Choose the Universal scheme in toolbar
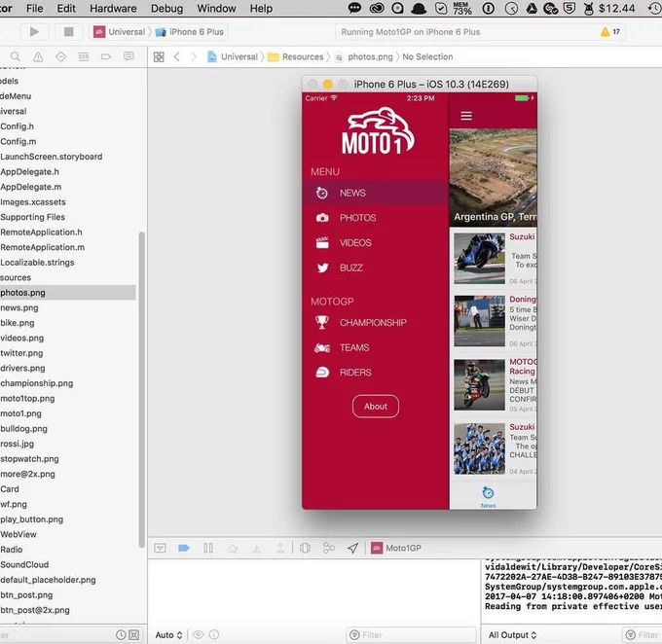662x644 pixels. (x=120, y=32)
